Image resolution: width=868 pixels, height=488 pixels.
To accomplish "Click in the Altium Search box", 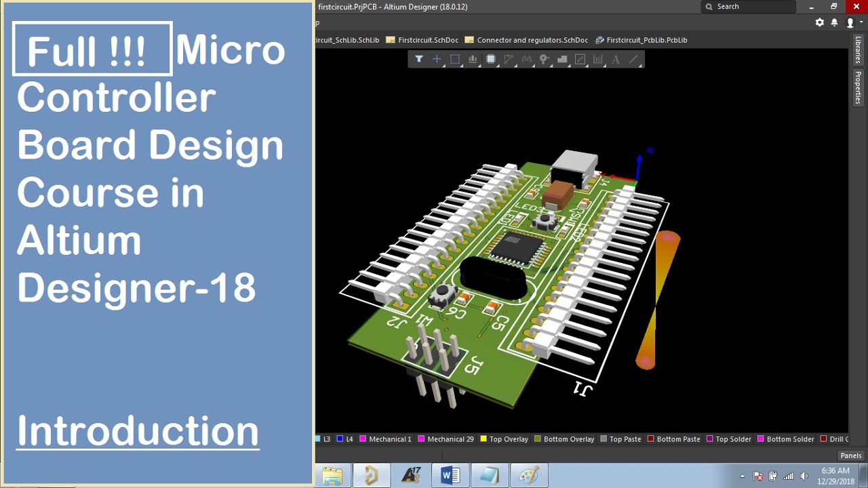I will tap(748, 7).
